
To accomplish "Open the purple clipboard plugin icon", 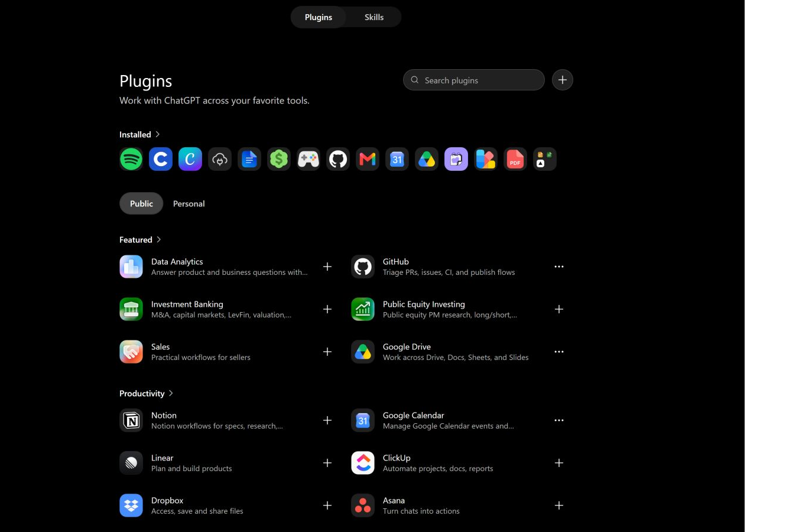I will 456,159.
